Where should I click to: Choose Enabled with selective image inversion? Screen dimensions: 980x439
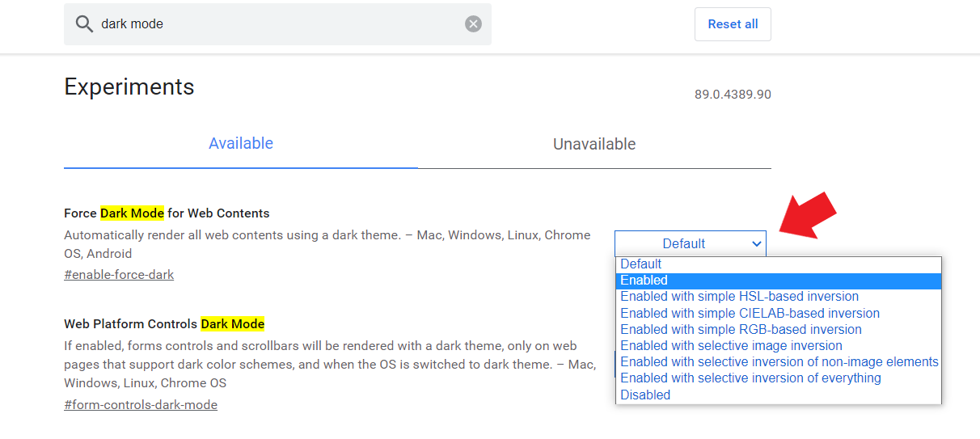point(731,345)
